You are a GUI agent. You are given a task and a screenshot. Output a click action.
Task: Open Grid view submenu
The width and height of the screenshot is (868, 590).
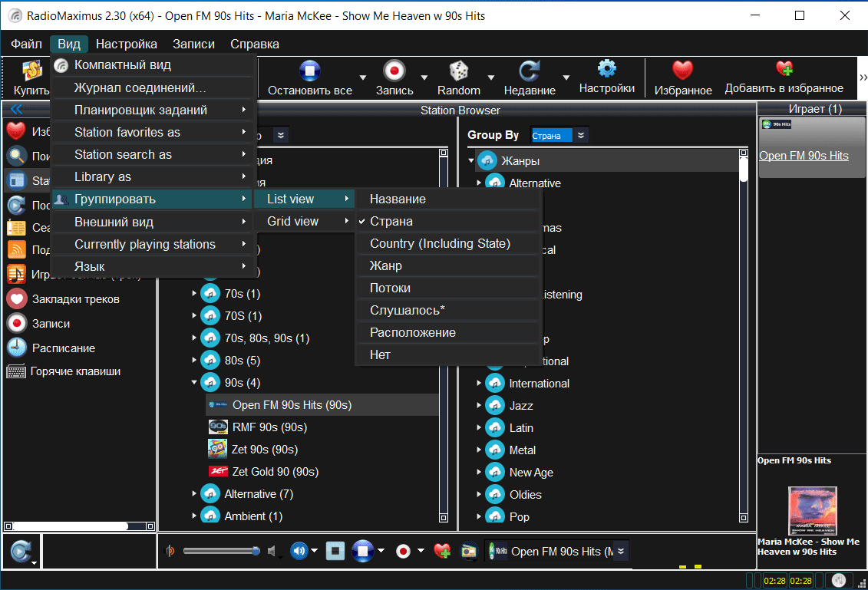coord(304,221)
